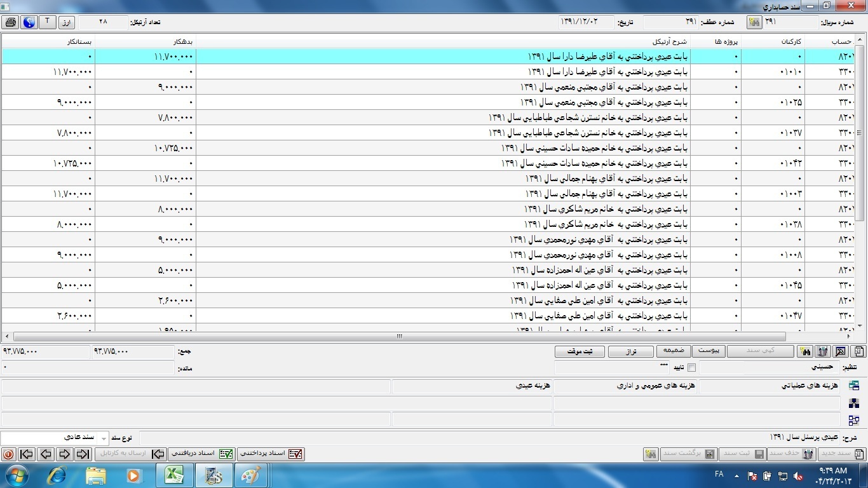Click the شماره عطف number field
Image resolution: width=868 pixels, height=488 pixels.
click(x=671, y=22)
